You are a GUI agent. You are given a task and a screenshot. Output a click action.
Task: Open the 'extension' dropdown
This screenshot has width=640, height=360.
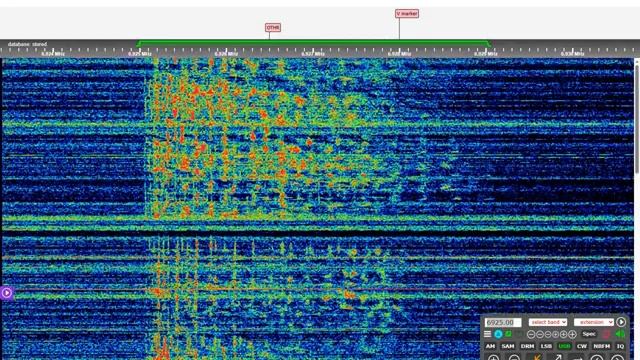coord(594,322)
